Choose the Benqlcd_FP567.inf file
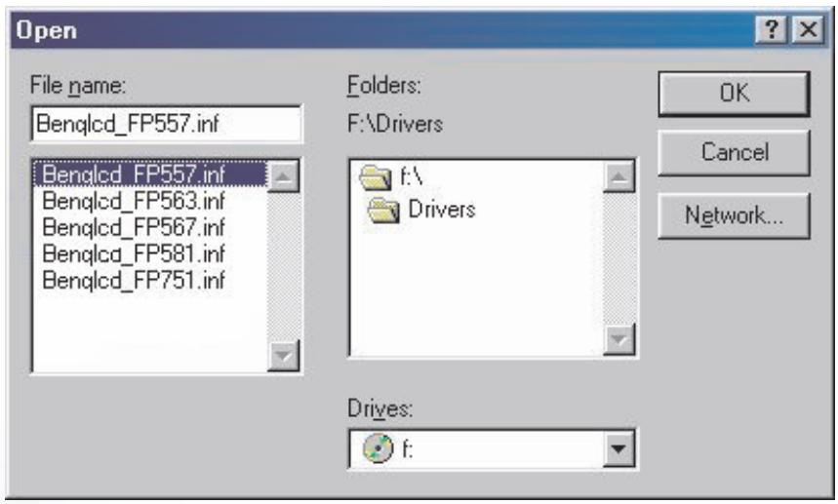Viewport: 838px width, 504px height. (x=134, y=227)
